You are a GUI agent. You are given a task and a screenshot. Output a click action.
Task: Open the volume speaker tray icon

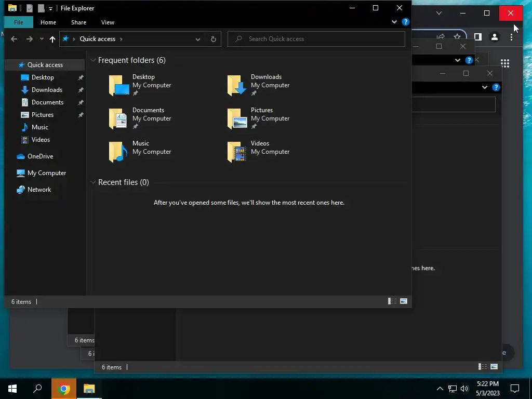pos(464,389)
